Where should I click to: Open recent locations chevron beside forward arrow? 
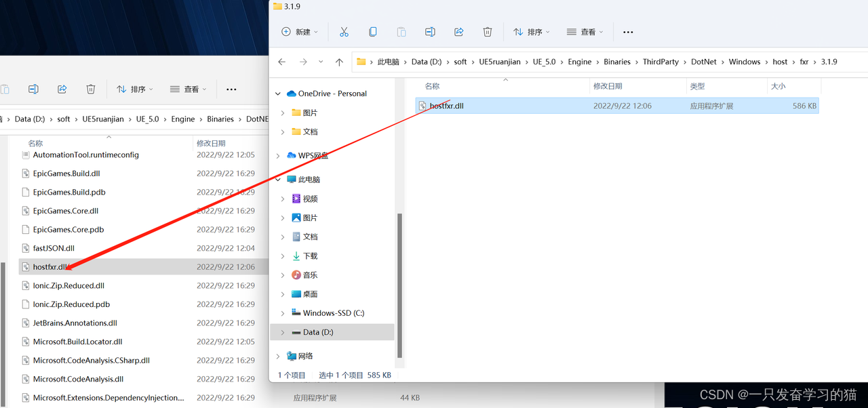click(321, 62)
